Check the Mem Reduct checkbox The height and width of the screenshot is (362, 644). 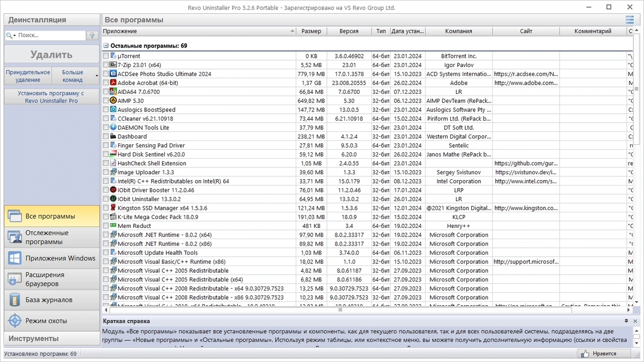(x=106, y=226)
